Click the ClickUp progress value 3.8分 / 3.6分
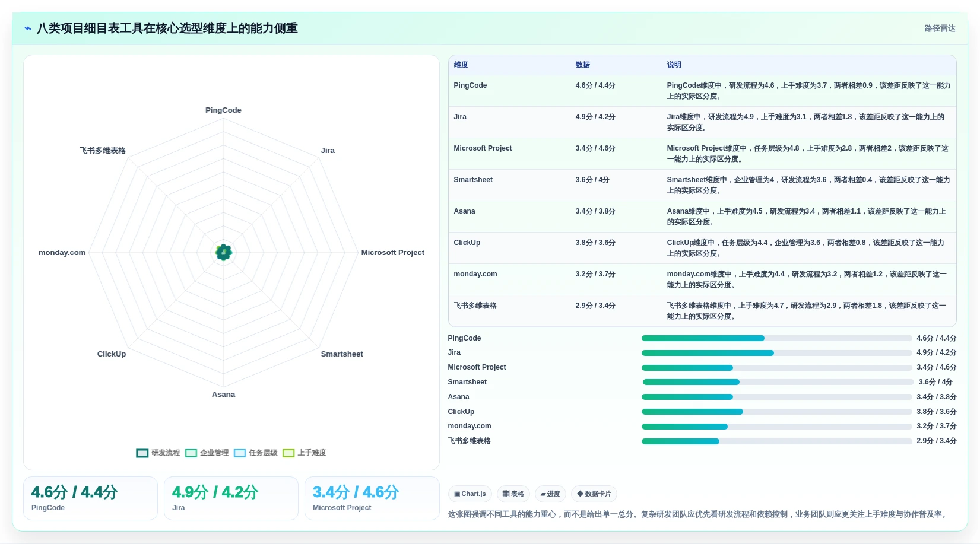Viewport: 980px width, 544px height. [936, 412]
